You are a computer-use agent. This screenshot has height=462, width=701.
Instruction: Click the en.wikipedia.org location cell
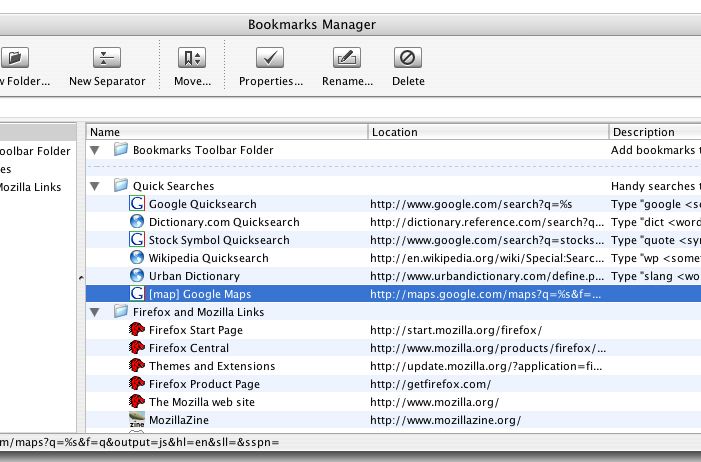(487, 258)
